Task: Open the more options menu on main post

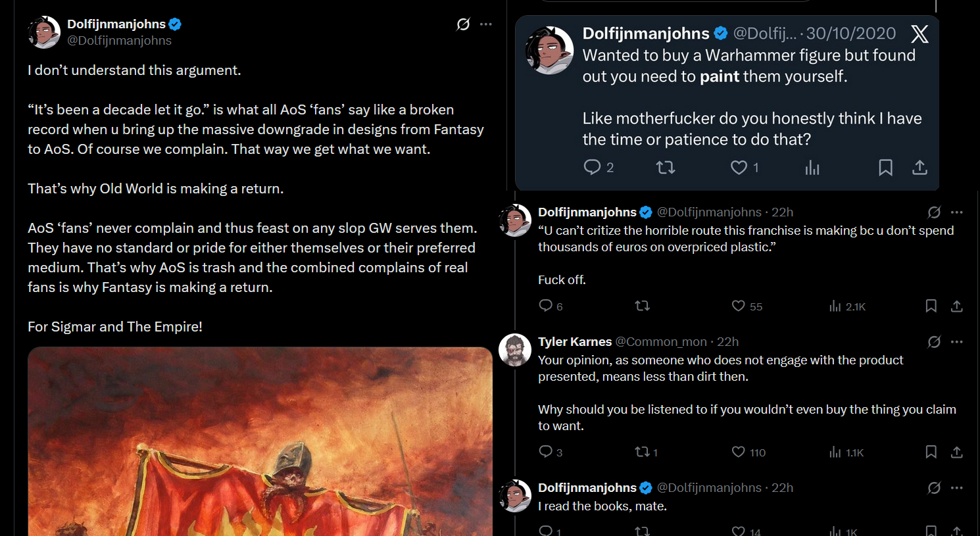Action: tap(486, 24)
